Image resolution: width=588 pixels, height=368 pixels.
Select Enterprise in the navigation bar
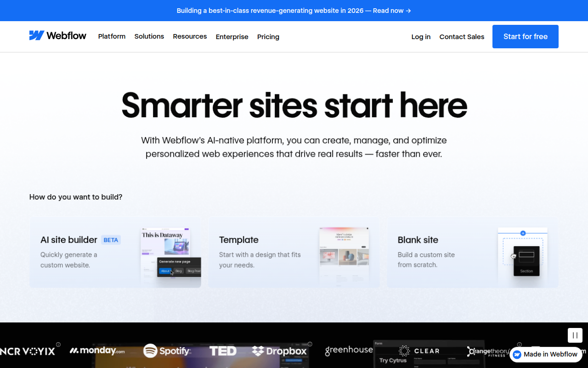(232, 37)
